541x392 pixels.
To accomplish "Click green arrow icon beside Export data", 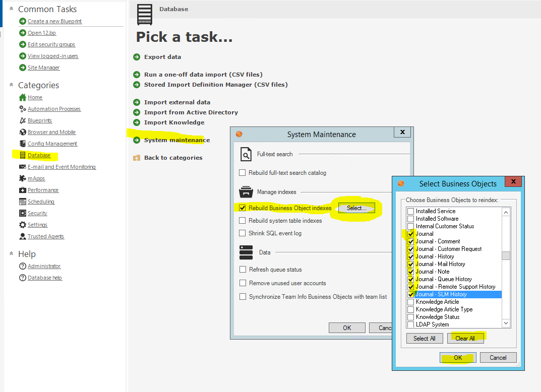I will pyautogui.click(x=137, y=57).
